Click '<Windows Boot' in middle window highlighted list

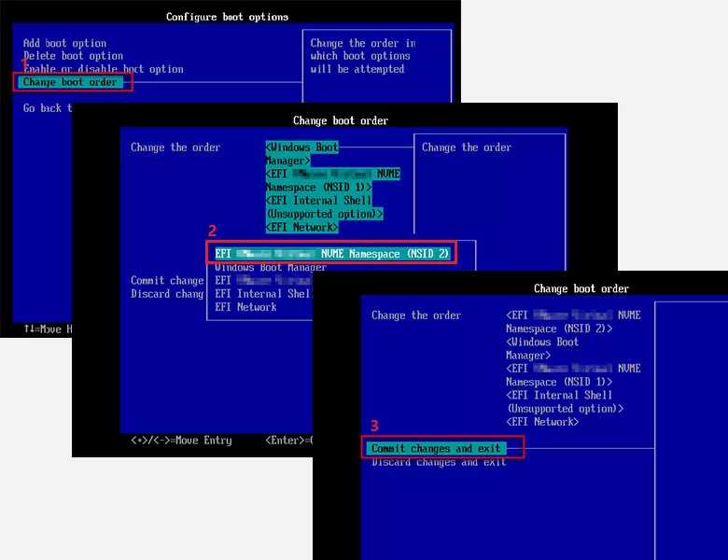(x=301, y=147)
